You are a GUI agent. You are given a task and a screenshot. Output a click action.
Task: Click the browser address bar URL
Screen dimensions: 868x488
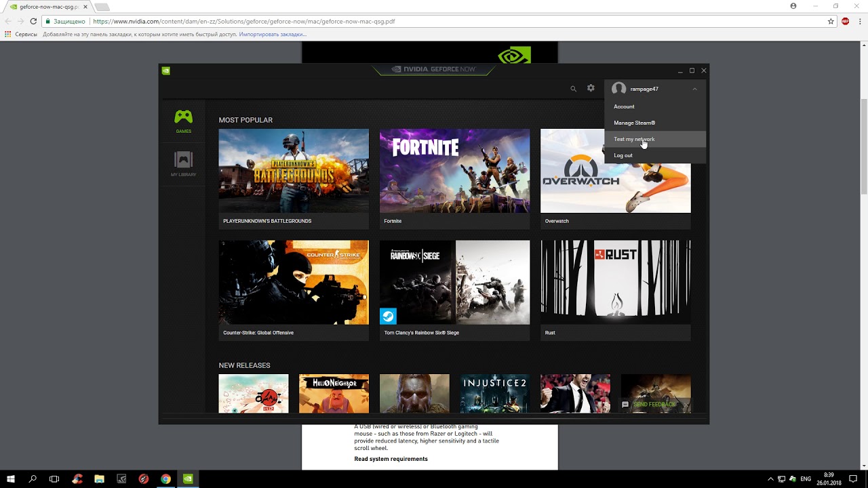click(244, 21)
